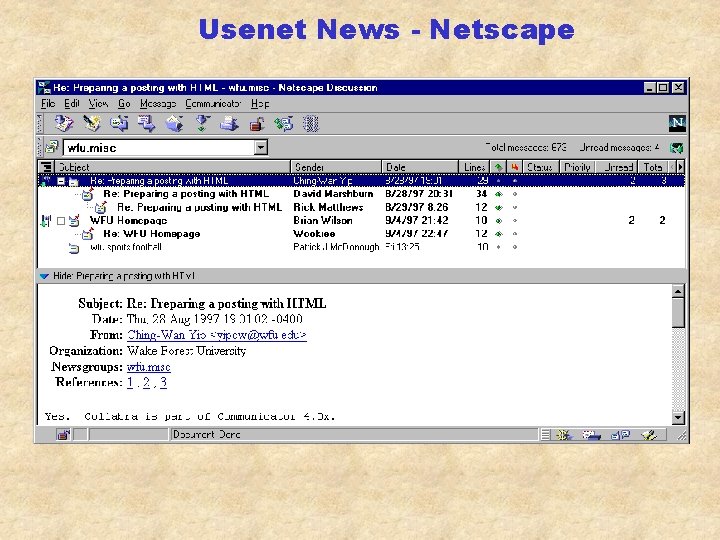
Task: Click the Print toolbar icon
Action: click(x=229, y=124)
